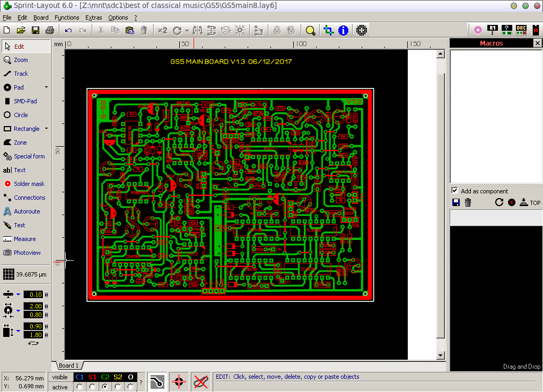Select the Measure tool
Screen dimensions: 543x392
[24, 239]
